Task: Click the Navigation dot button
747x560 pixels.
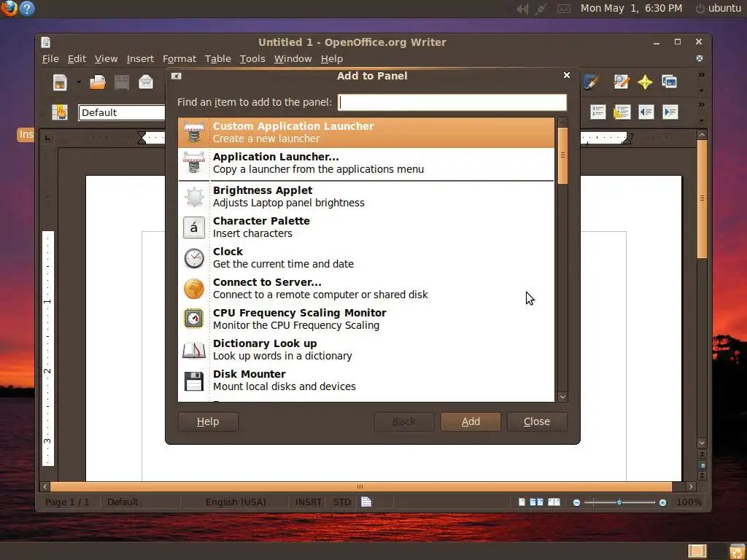Action: pyautogui.click(x=702, y=465)
